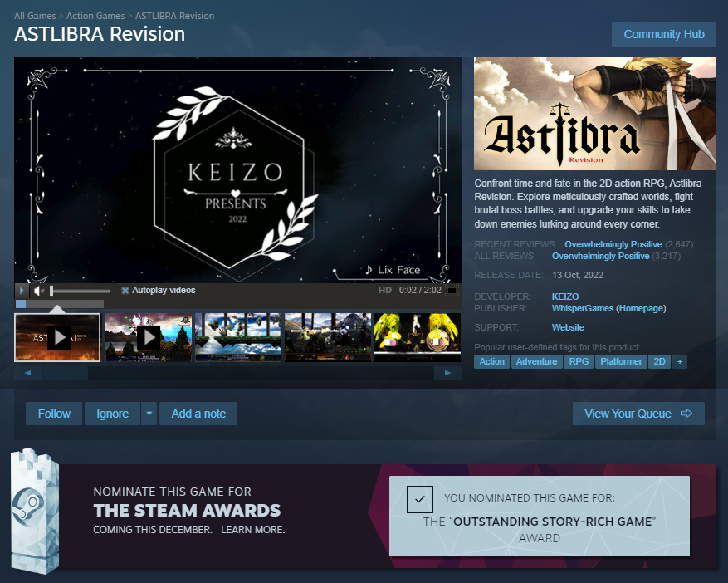Screen dimensions: 728x583
Task: Click the volume slider in the video player
Action: pyautogui.click(x=81, y=291)
